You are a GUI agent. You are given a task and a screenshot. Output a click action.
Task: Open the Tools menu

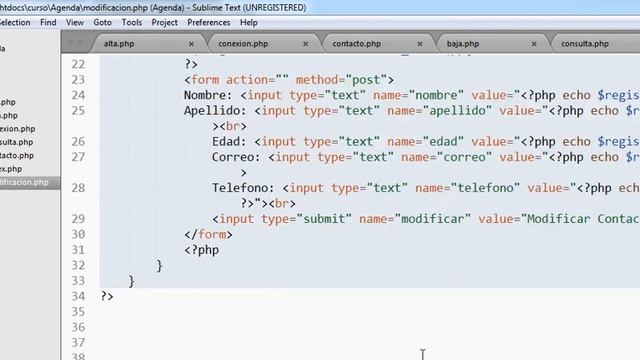click(131, 22)
